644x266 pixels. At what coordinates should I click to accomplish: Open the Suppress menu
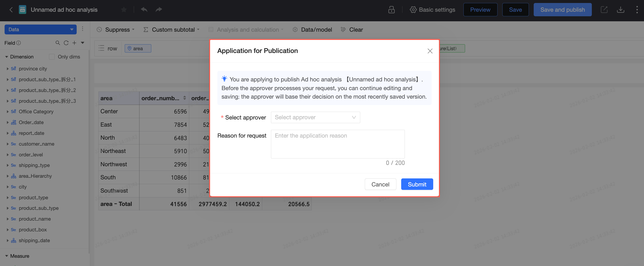tap(116, 30)
